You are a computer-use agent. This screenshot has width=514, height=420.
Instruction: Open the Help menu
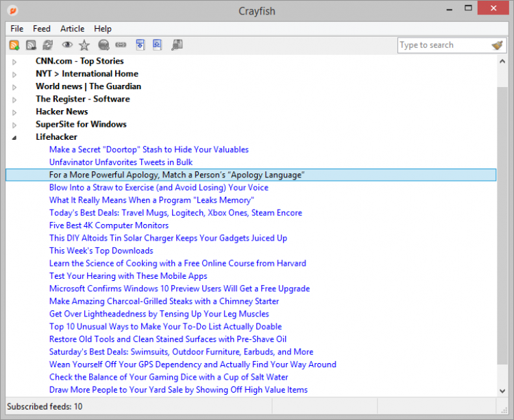(103, 29)
